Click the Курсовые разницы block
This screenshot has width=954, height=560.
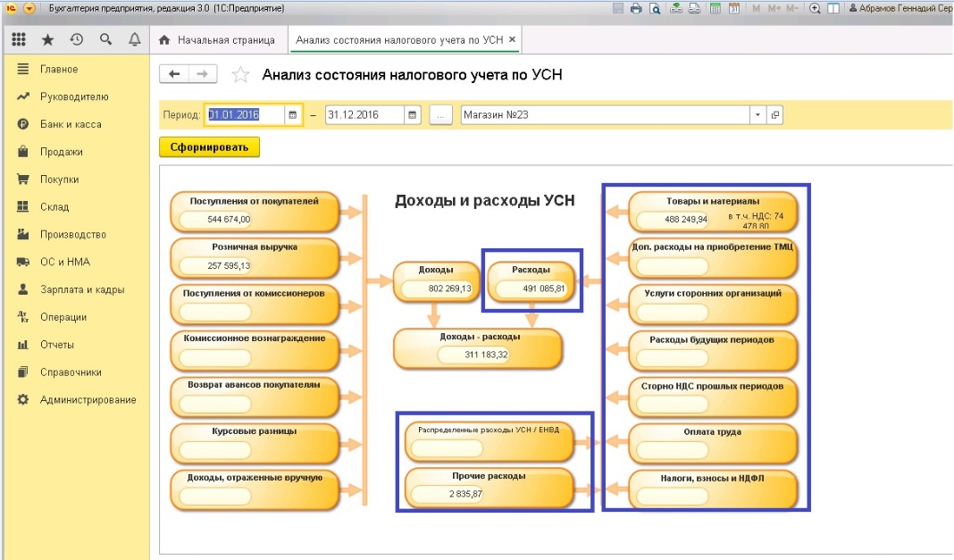(255, 442)
